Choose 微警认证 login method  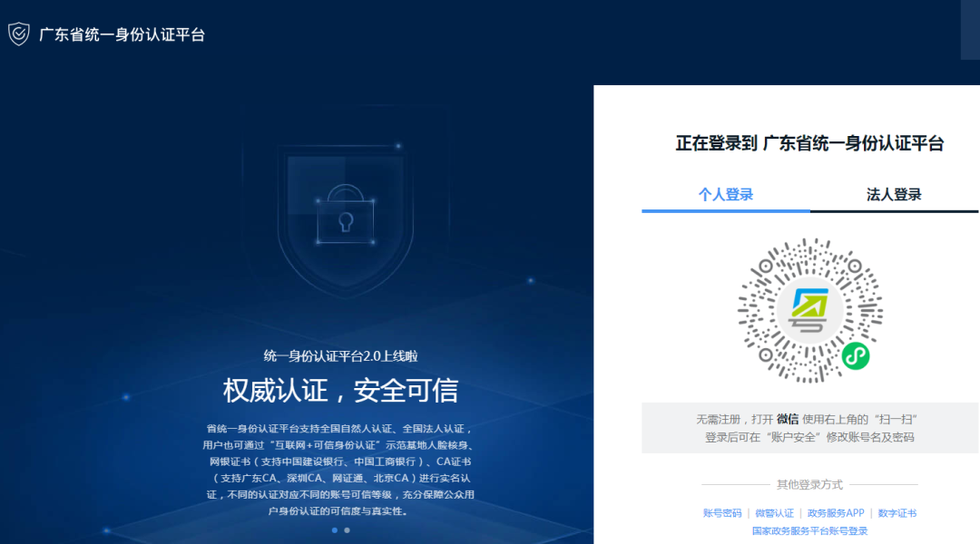point(774,513)
